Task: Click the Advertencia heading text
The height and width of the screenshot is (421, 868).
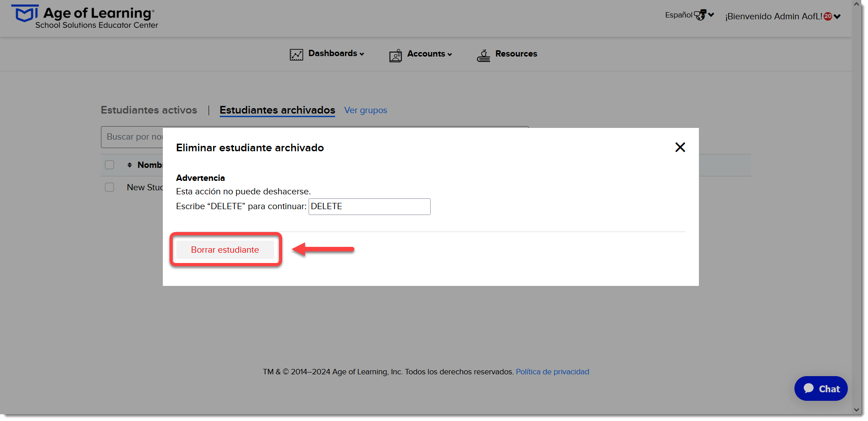Action: pos(201,178)
